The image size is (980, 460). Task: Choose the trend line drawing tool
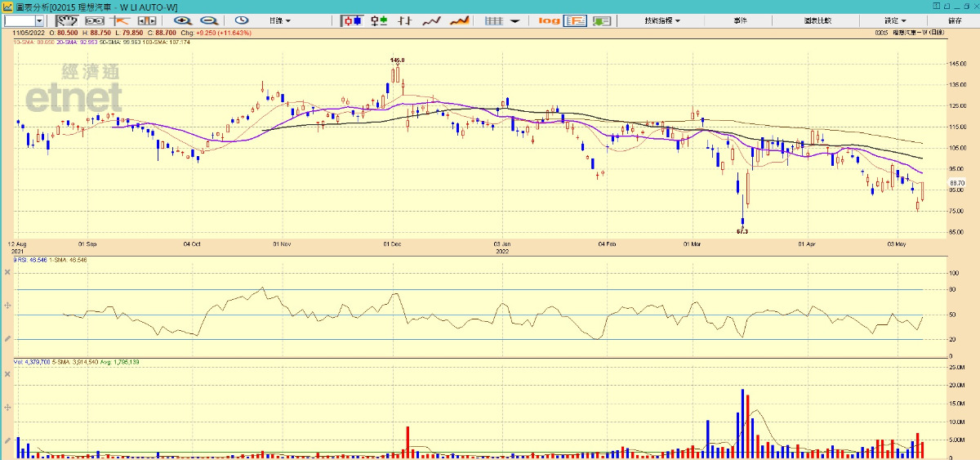[121, 20]
